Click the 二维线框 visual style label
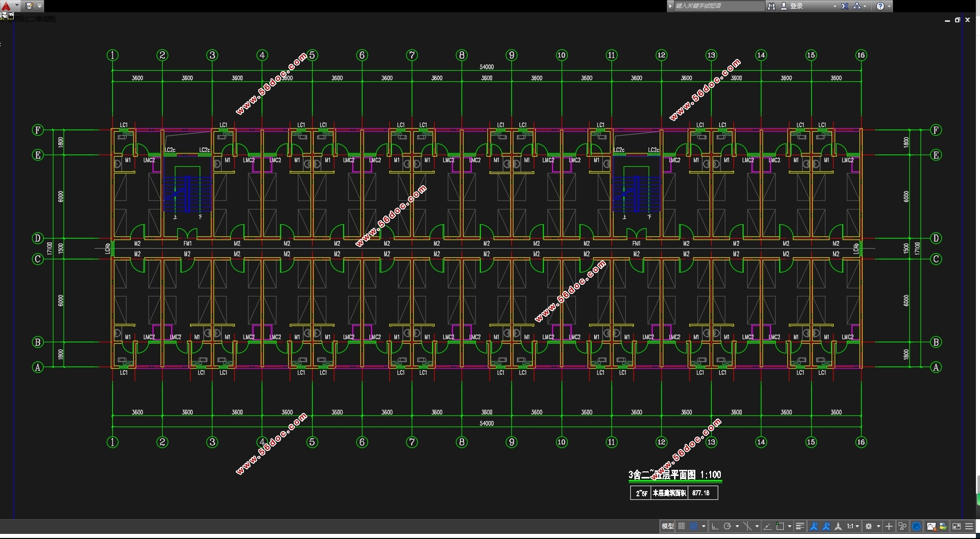This screenshot has width=980, height=539. tap(42, 19)
